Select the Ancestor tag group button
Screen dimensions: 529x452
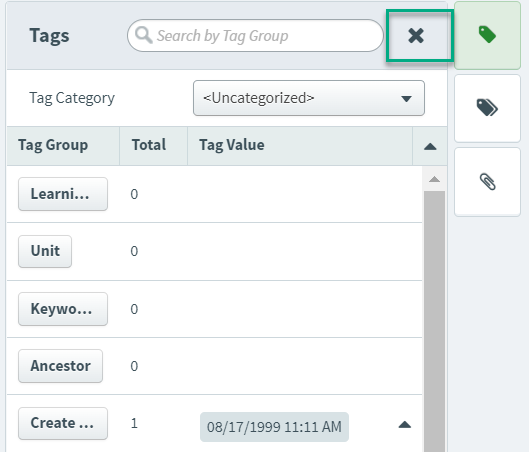pyautogui.click(x=60, y=366)
